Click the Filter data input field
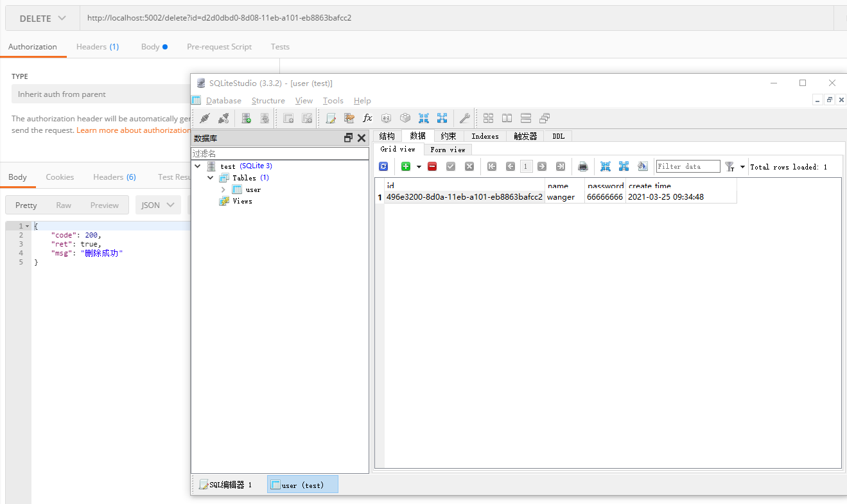The height and width of the screenshot is (504, 847). tap(688, 166)
